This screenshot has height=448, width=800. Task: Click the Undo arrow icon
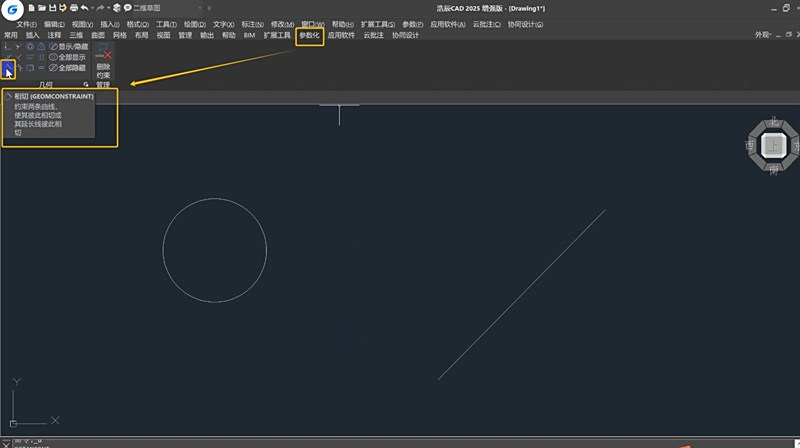pyautogui.click(x=84, y=8)
